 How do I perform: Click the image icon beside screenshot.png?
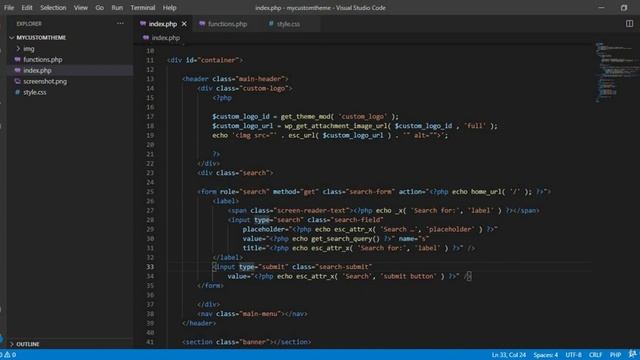18,82
